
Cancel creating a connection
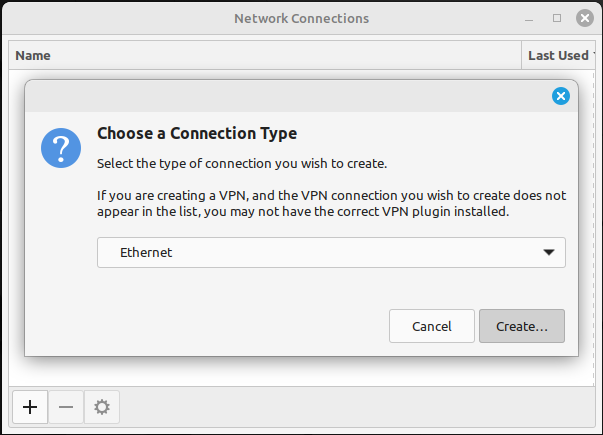432,326
